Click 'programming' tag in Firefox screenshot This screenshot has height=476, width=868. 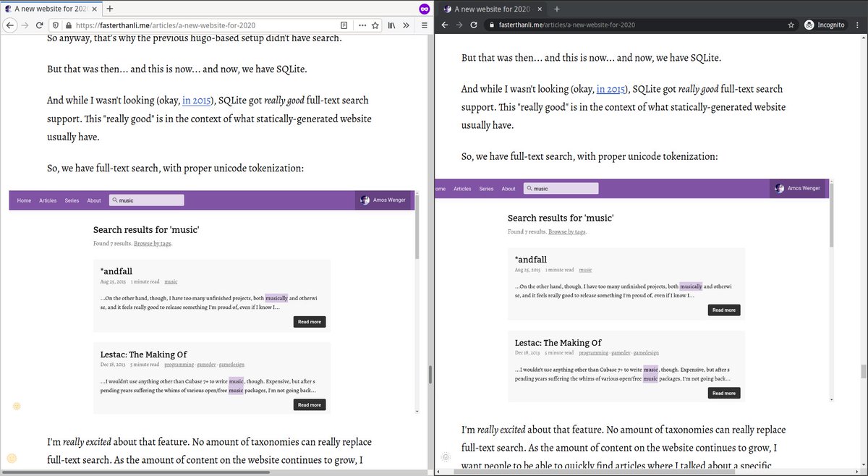pos(179,365)
